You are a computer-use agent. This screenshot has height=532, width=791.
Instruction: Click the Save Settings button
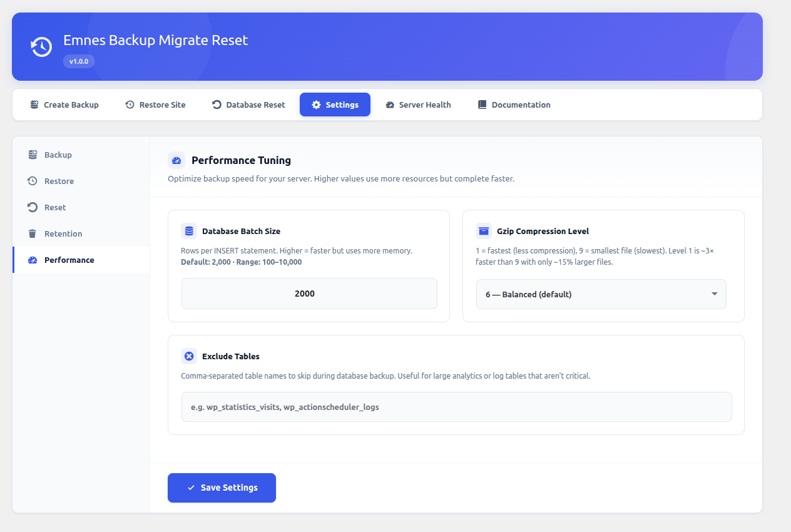click(x=222, y=488)
